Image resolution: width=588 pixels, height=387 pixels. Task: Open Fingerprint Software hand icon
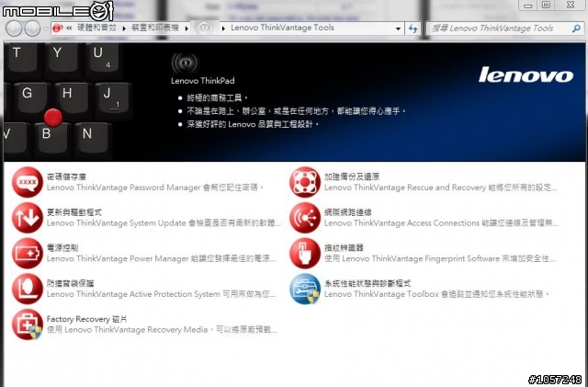point(305,254)
